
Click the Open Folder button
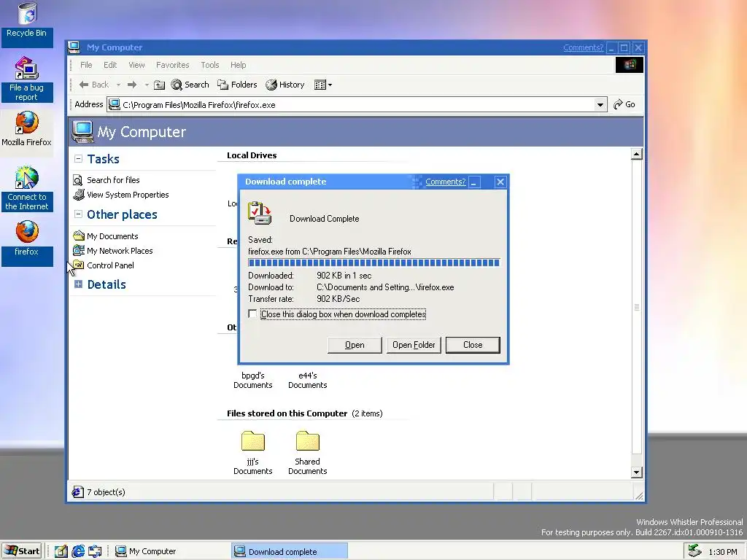tap(414, 345)
